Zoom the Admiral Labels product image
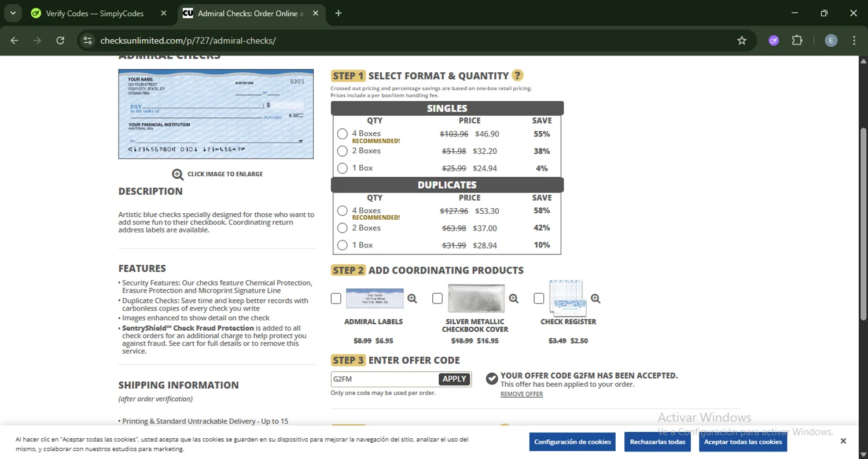 [412, 299]
